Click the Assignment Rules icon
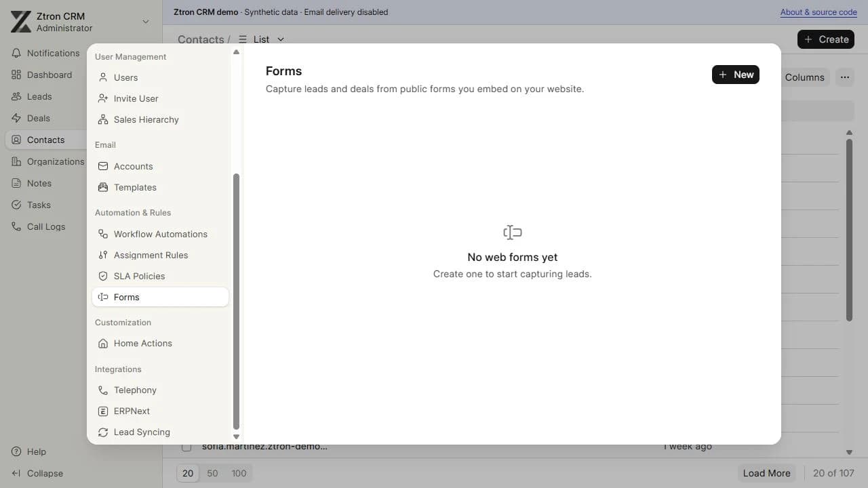This screenshot has width=868, height=488. pos(103,255)
